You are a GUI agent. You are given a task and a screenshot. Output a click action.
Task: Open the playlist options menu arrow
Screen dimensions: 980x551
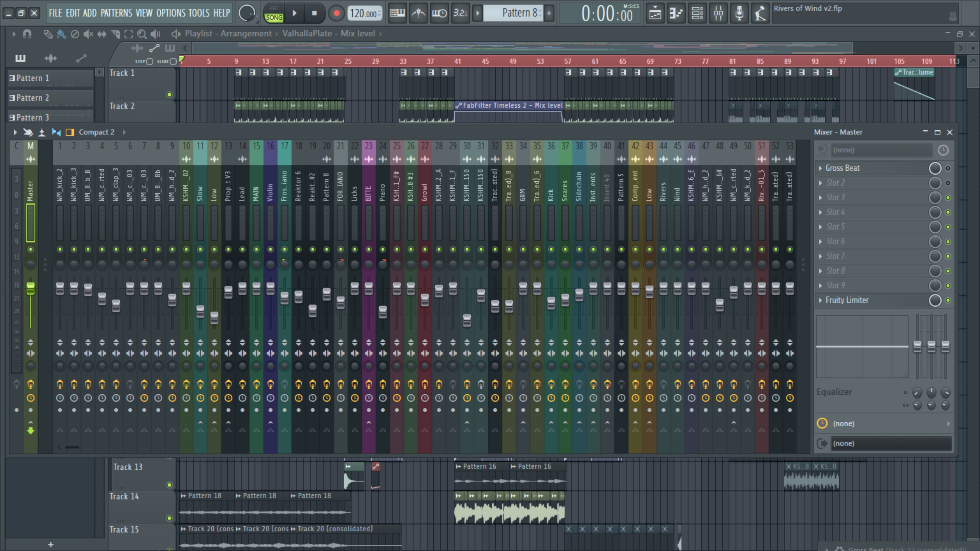pos(14,34)
